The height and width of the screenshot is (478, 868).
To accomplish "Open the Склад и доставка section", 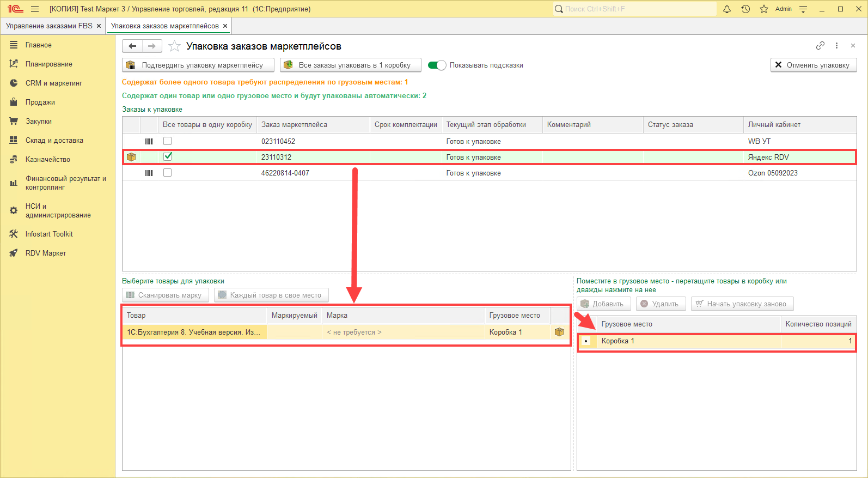I will 54,141.
